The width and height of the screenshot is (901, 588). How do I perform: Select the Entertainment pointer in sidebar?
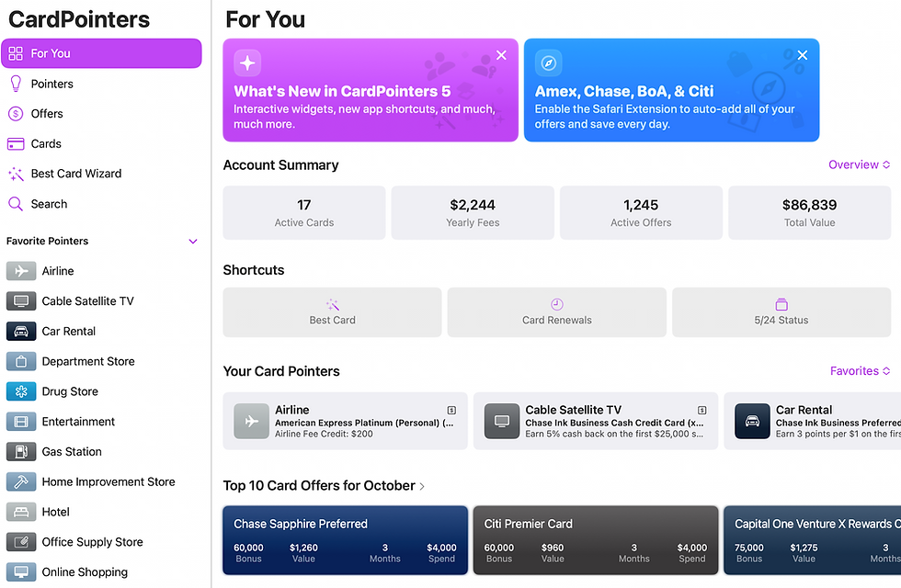pos(78,422)
